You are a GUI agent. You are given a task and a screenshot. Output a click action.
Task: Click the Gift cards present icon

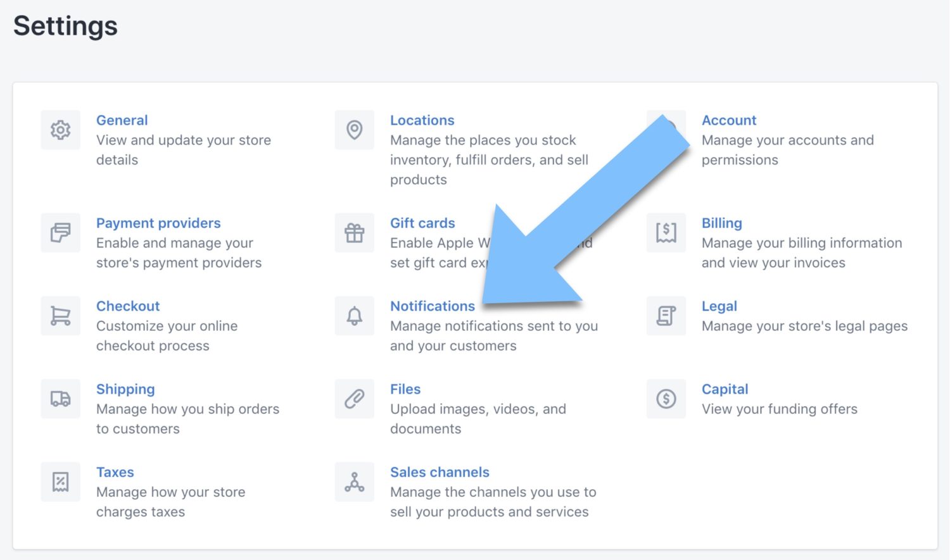tap(354, 233)
